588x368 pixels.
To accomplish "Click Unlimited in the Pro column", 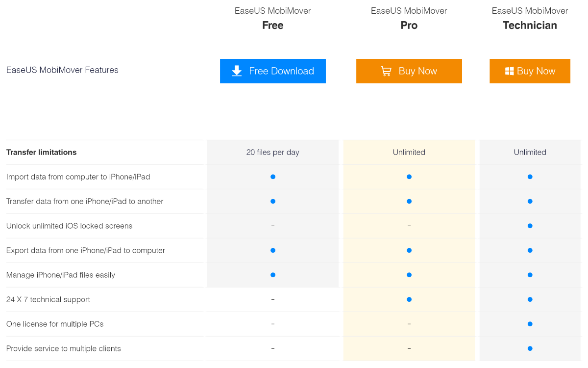I will [409, 152].
